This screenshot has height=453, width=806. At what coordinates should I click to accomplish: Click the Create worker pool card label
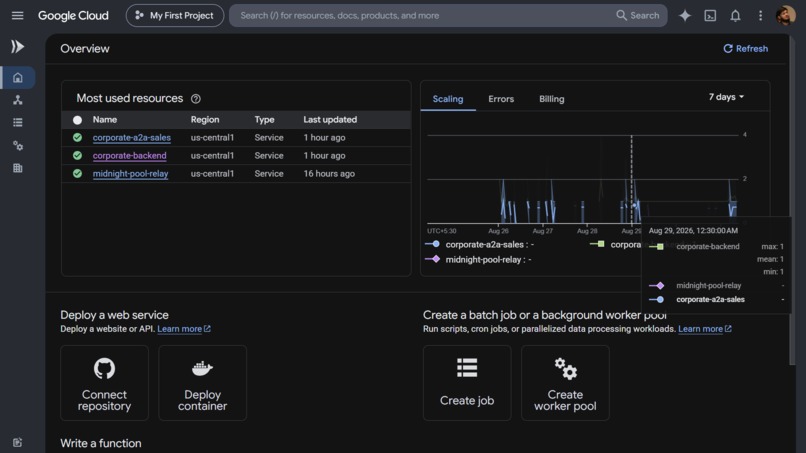pos(565,400)
